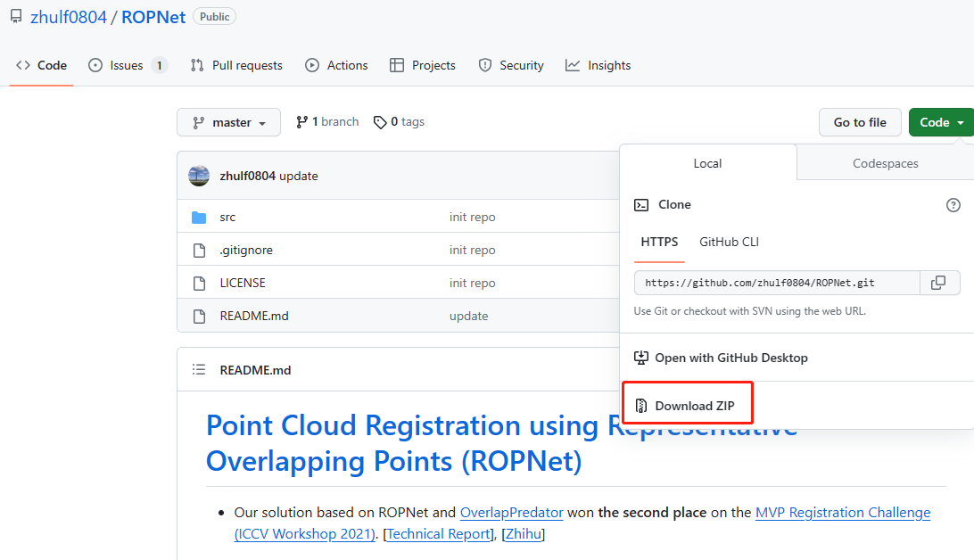Open the ROPNet repository name link
The height and width of the screenshot is (560, 974).
pyautogui.click(x=153, y=17)
